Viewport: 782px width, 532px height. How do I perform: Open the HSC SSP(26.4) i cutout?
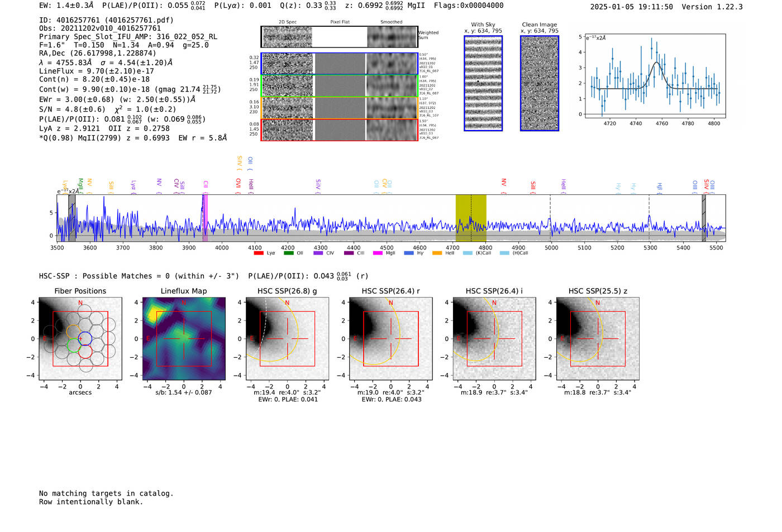(x=494, y=339)
